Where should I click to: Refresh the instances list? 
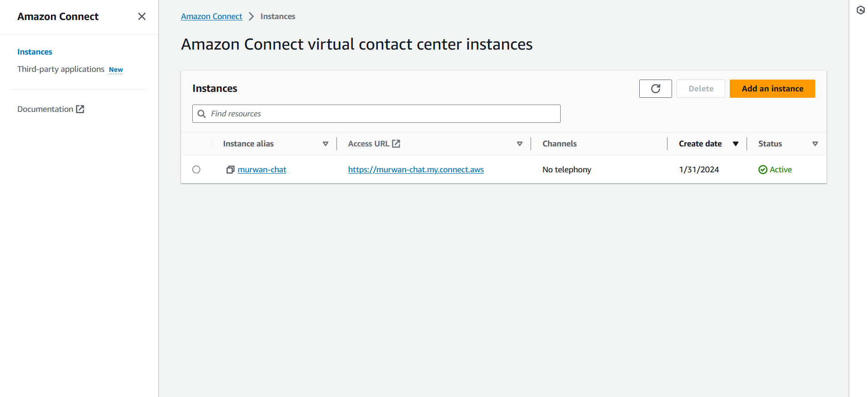655,89
